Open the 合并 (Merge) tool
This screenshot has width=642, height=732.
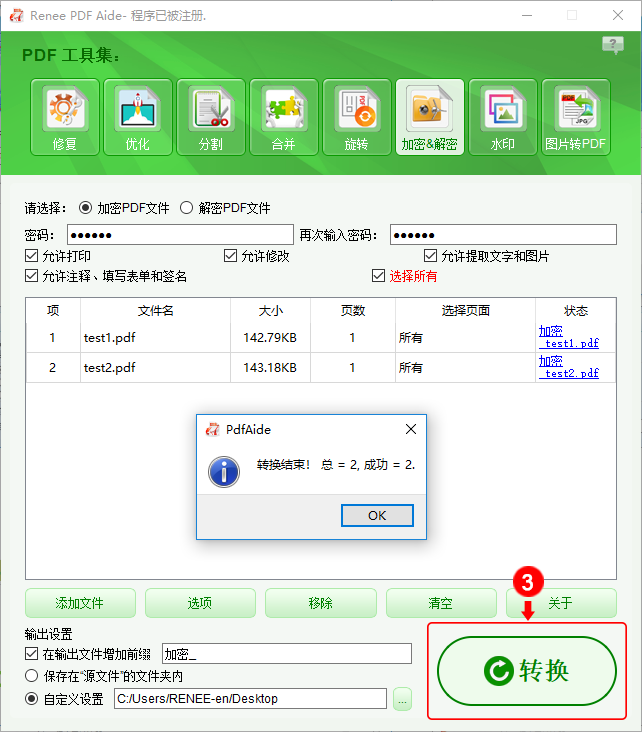pos(283,117)
